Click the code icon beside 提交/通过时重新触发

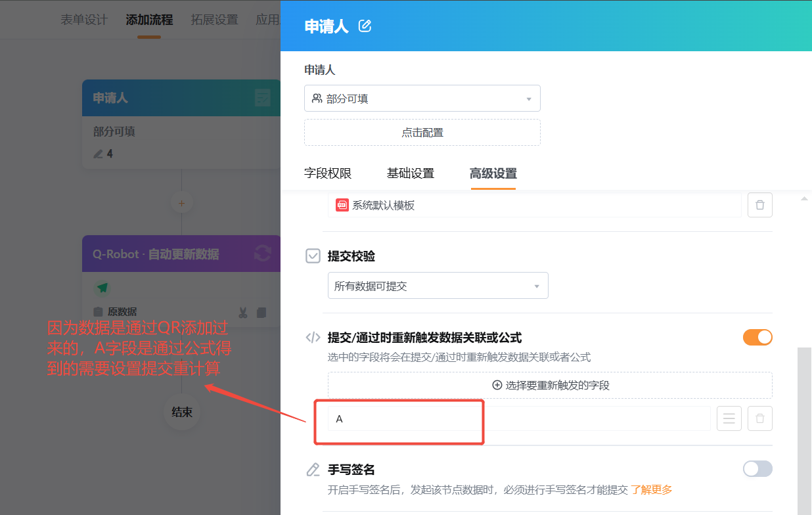click(313, 338)
